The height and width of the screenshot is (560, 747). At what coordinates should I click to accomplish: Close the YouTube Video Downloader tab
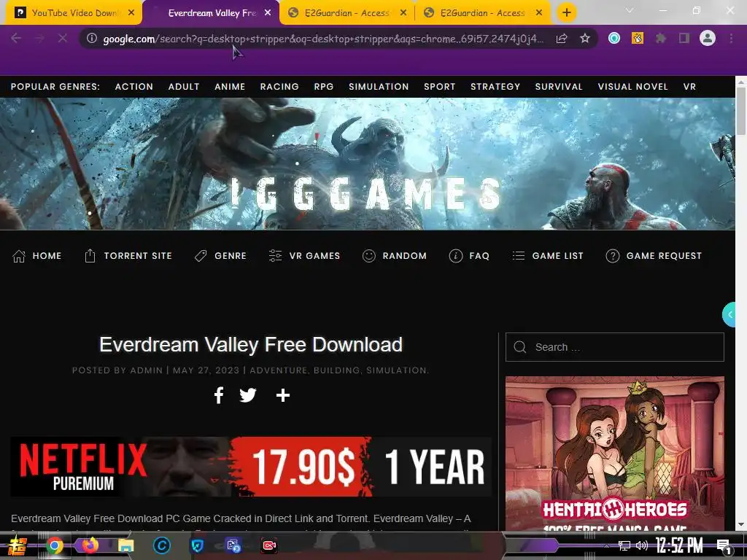tap(131, 13)
